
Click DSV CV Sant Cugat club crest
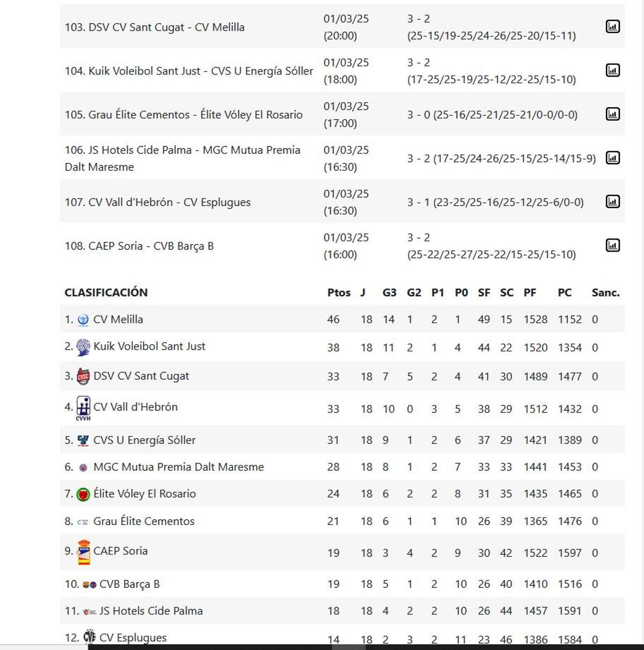point(83,377)
